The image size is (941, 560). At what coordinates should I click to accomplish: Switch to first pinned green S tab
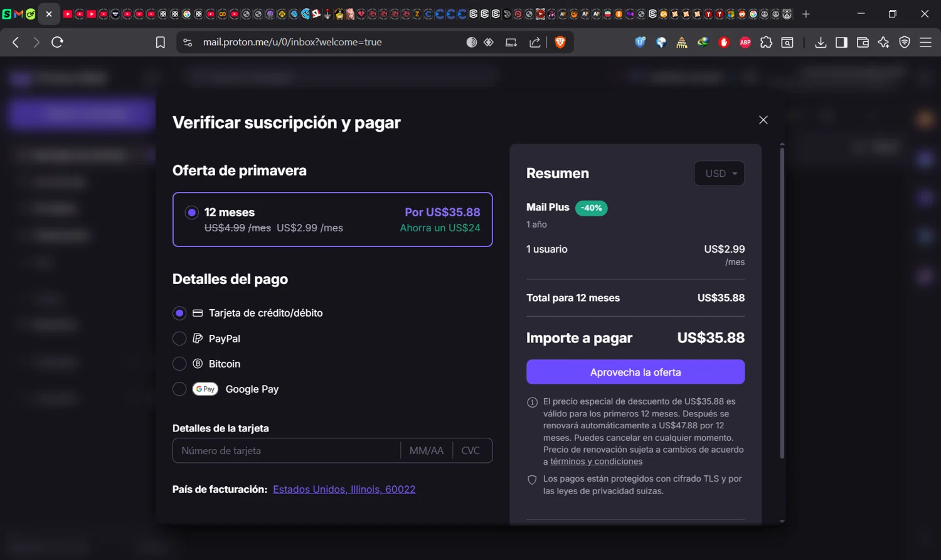[7, 14]
